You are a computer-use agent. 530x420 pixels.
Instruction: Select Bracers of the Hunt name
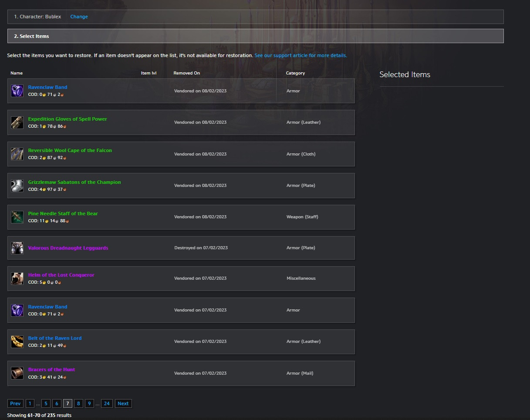(51, 369)
